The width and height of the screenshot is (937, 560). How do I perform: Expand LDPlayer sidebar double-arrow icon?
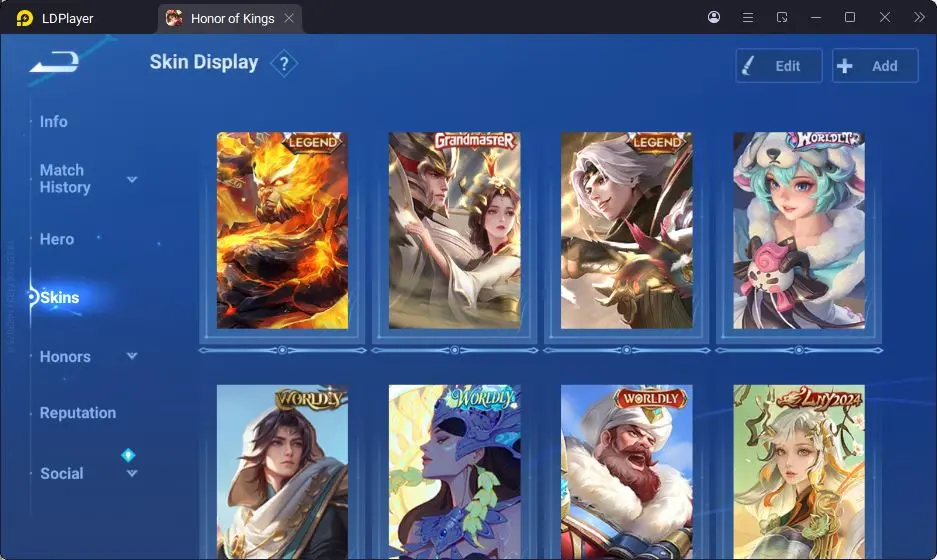[x=919, y=17]
